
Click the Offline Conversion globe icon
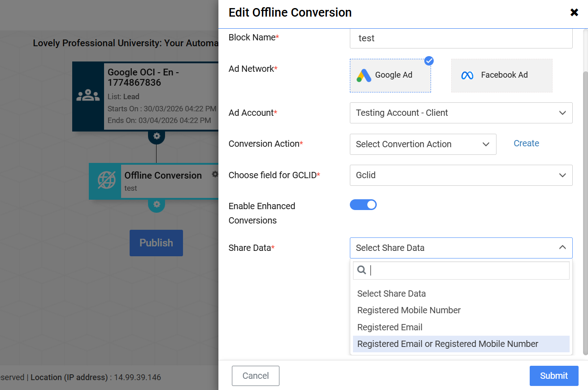(106, 180)
